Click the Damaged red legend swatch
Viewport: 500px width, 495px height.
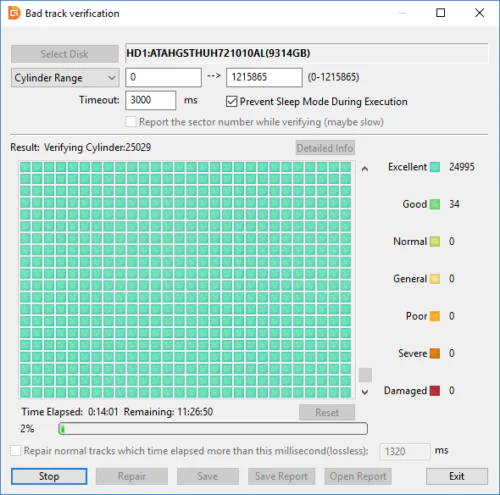[435, 391]
